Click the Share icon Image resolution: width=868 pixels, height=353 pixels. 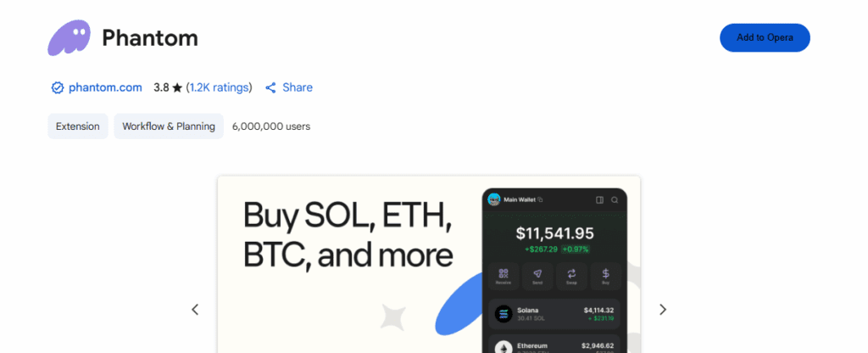[x=271, y=87]
